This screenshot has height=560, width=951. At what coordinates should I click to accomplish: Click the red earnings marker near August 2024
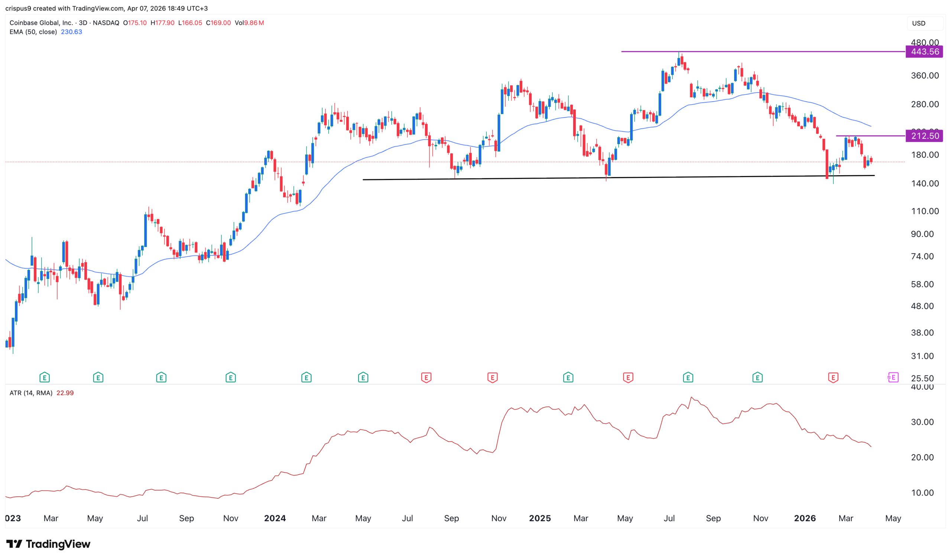pos(426,377)
